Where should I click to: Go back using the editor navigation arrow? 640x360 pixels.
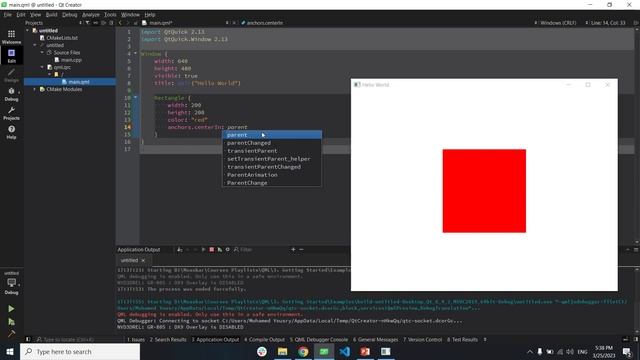pyautogui.click(x=120, y=23)
